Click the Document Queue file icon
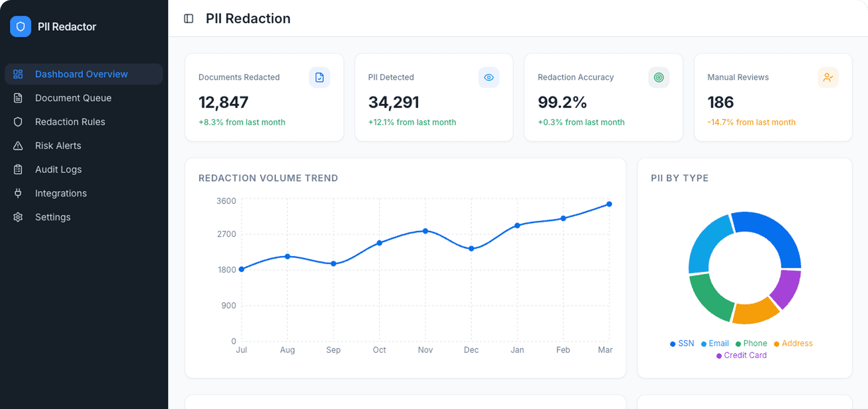The image size is (868, 409). (x=18, y=98)
